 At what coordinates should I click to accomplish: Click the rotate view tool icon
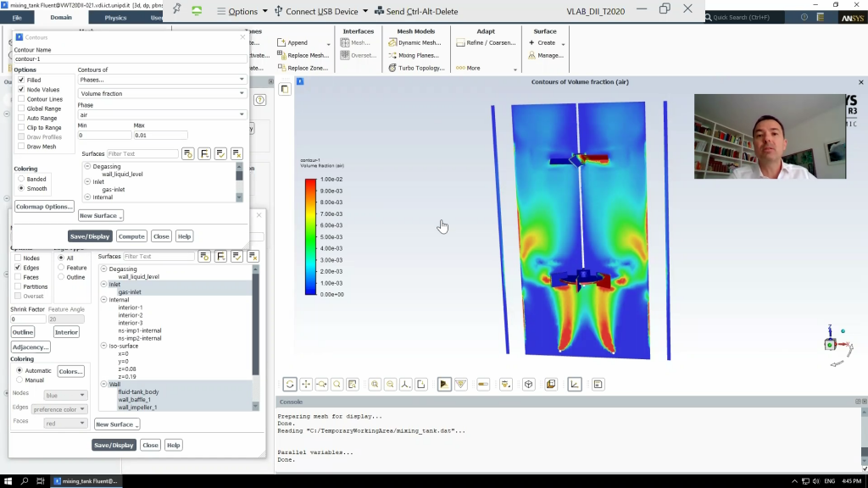(x=290, y=385)
